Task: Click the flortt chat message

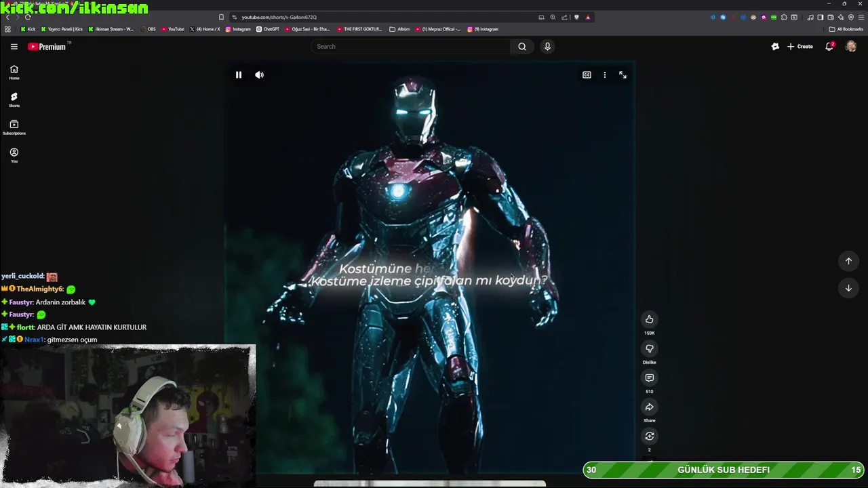Action: tap(74, 327)
